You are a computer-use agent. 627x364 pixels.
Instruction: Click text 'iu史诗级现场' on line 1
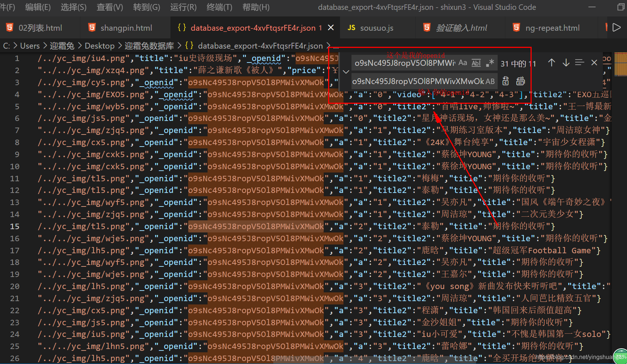[x=205, y=58]
